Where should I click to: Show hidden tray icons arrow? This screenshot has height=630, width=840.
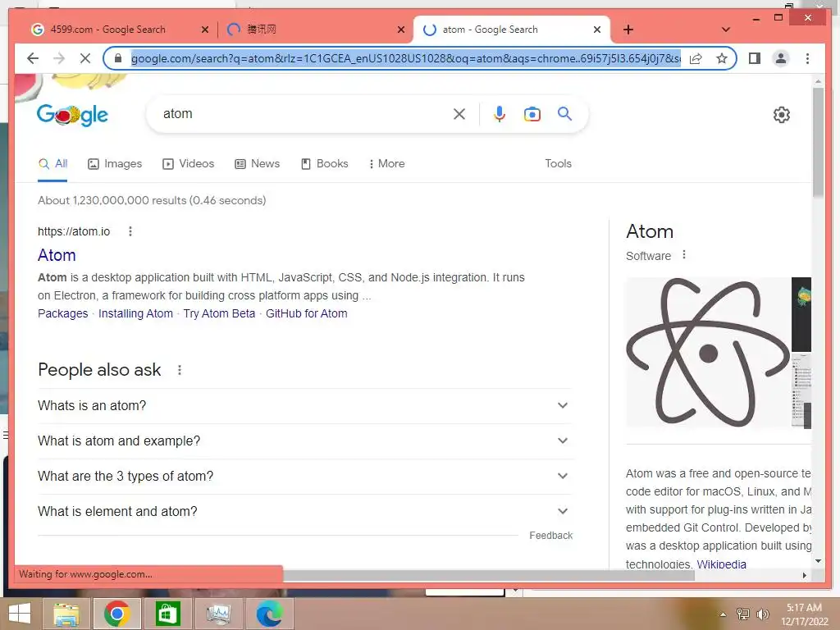click(x=723, y=614)
